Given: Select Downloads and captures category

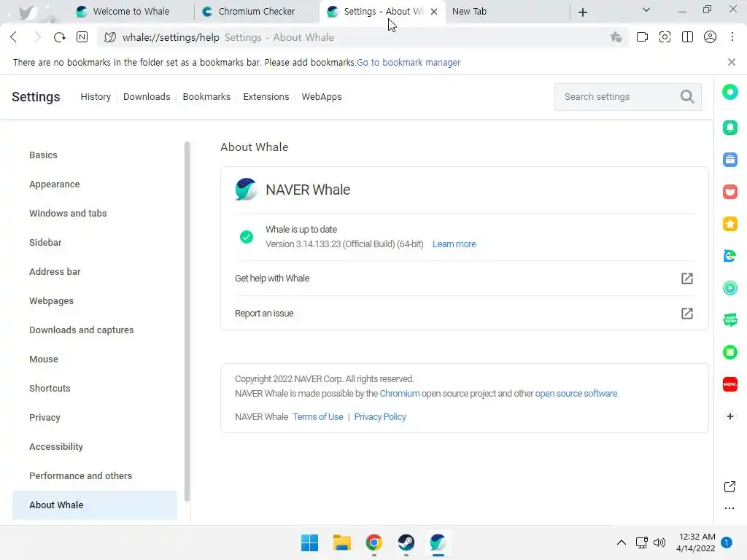Looking at the screenshot, I should pyautogui.click(x=95, y=330).
